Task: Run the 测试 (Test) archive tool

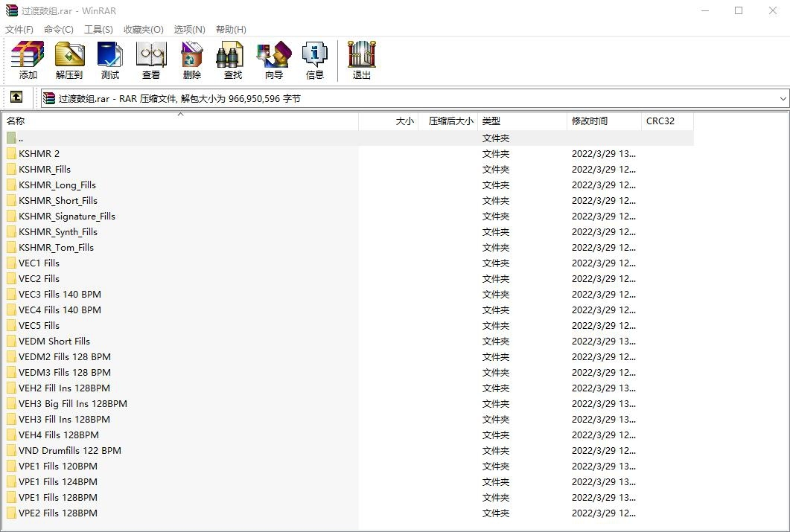Action: coord(110,60)
